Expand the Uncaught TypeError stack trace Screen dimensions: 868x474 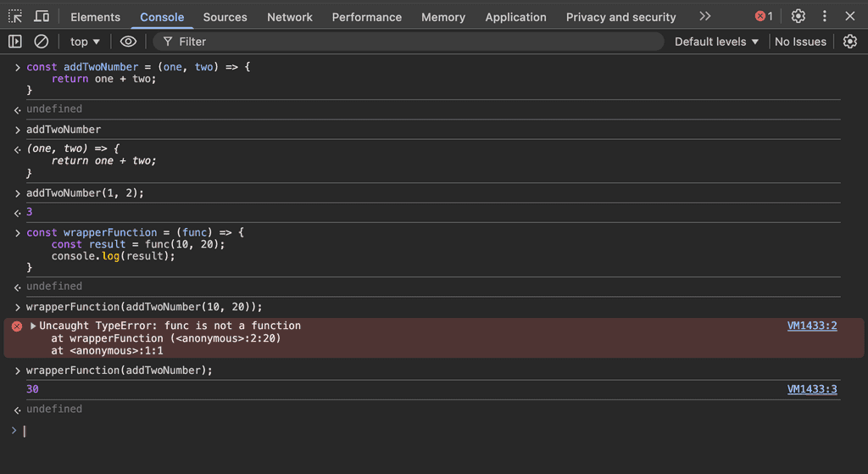tap(33, 326)
